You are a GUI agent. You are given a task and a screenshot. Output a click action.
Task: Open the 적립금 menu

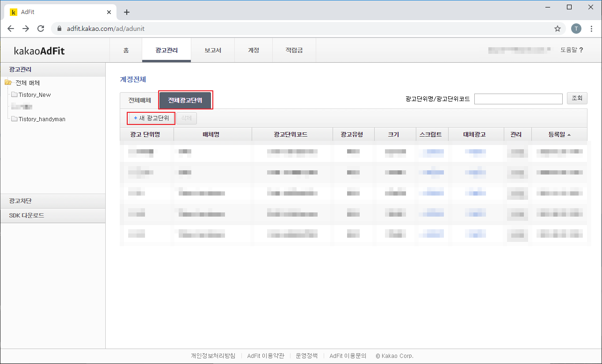point(294,50)
